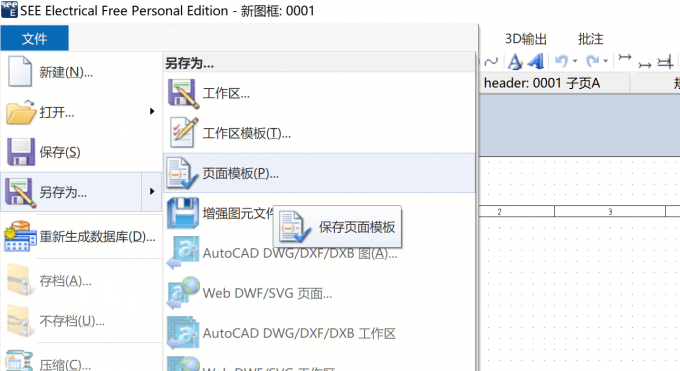The image size is (680, 371).
Task: Click column 3 in drawing ruler
Action: (610, 212)
